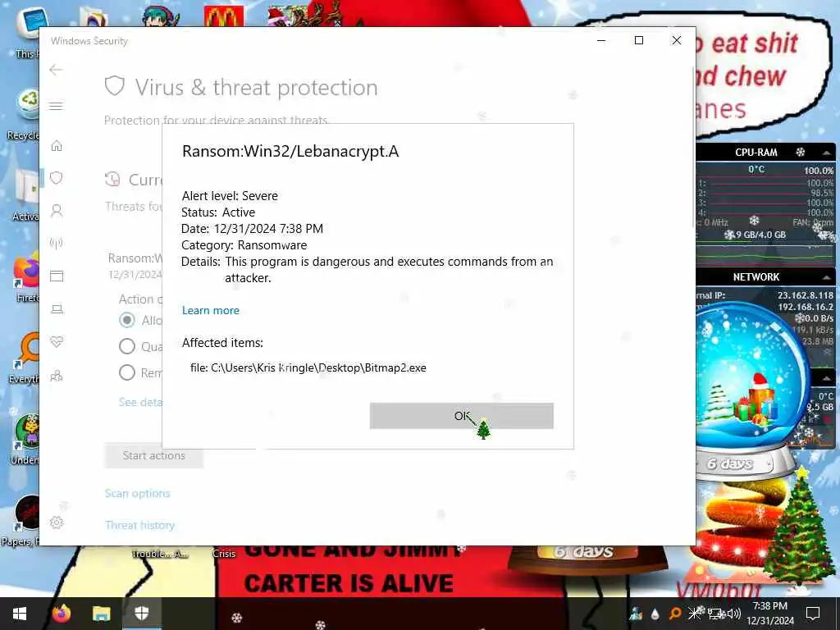Open Firewall & network protection antenna icon
Screen dimensions: 840x630
(57, 243)
